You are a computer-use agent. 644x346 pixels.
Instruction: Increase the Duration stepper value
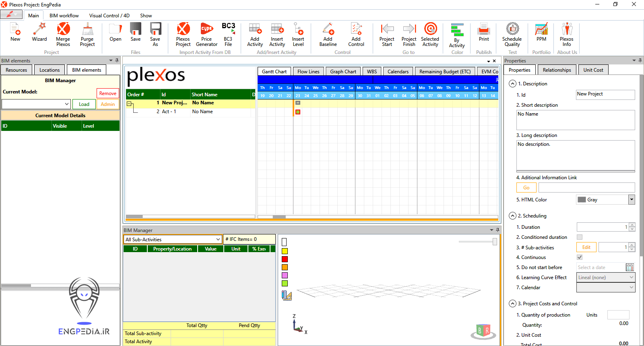(x=632, y=225)
